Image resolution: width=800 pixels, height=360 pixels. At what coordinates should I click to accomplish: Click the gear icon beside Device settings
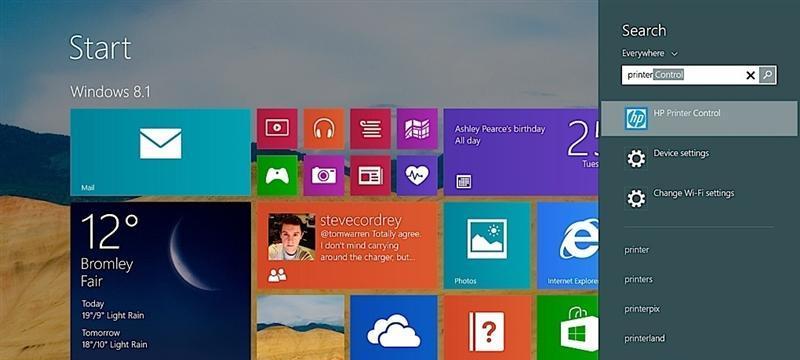click(x=636, y=158)
